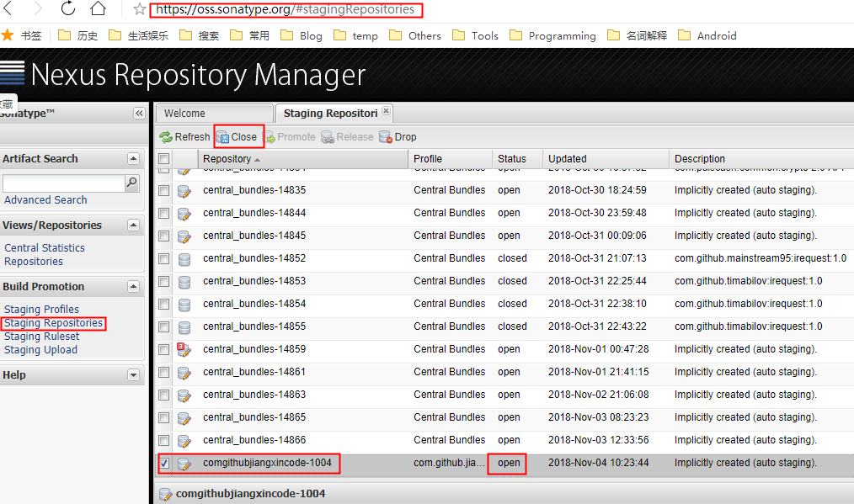The width and height of the screenshot is (854, 504).
Task: Open the temp bookmarks folder
Action: coord(355,36)
